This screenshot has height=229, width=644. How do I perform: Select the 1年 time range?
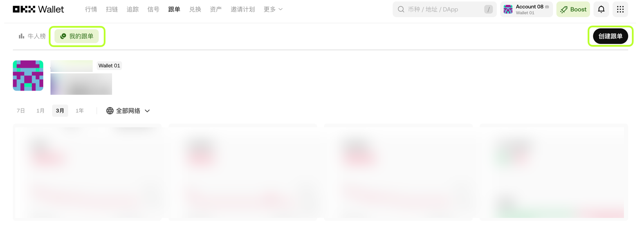coord(80,111)
